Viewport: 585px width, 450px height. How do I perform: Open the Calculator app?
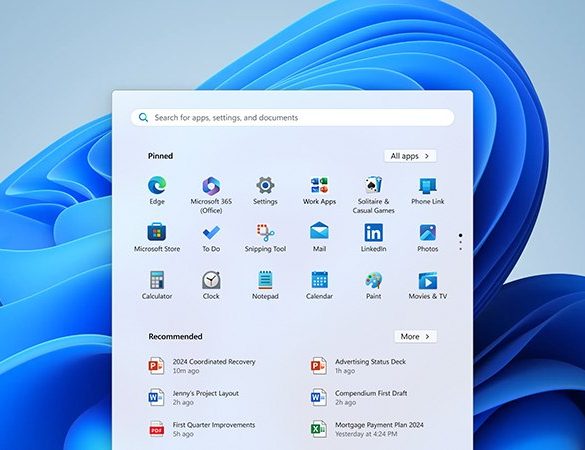157,285
